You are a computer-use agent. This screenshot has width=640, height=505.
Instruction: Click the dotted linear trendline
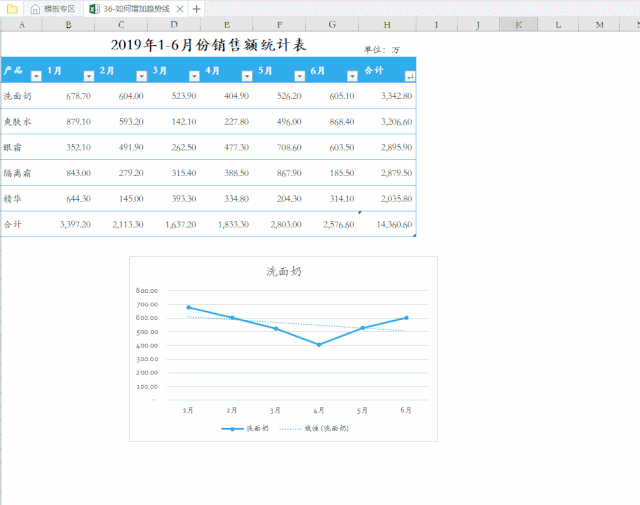297,324
